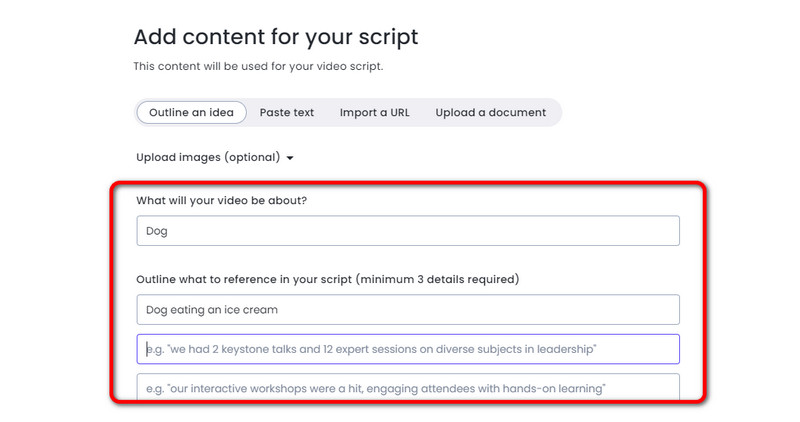This screenshot has height=422, width=800.
Task: Select the interactive workshops placeholder field
Action: point(408,387)
